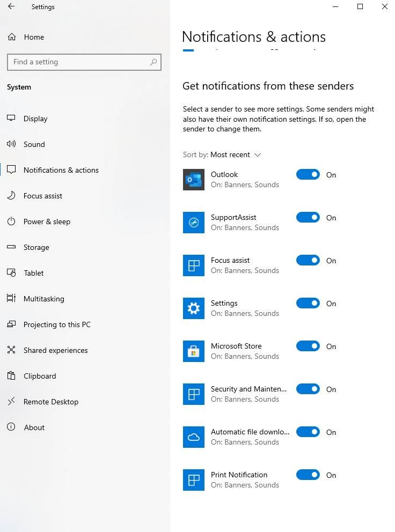Click the Home house icon
The height and width of the screenshot is (532, 395).
pyautogui.click(x=12, y=37)
